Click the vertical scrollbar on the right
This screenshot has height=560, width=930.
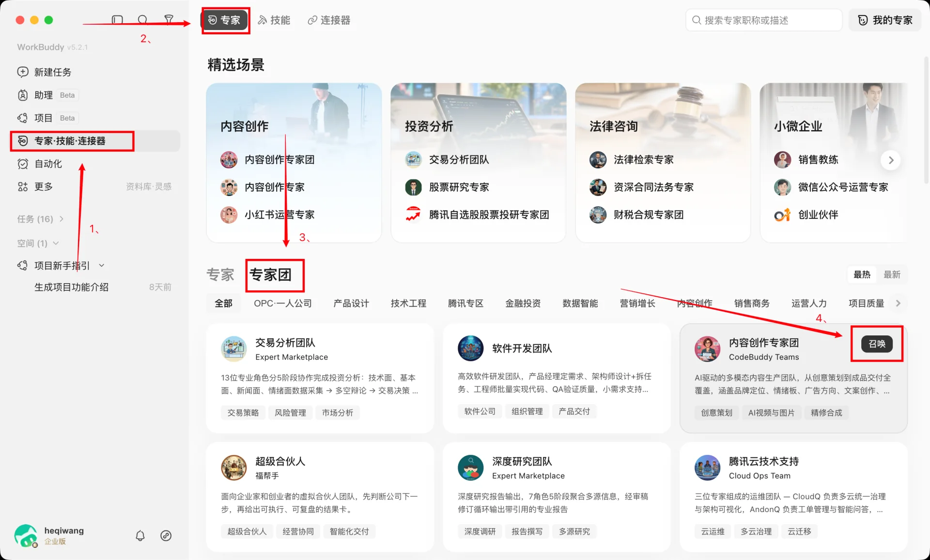tap(926, 120)
